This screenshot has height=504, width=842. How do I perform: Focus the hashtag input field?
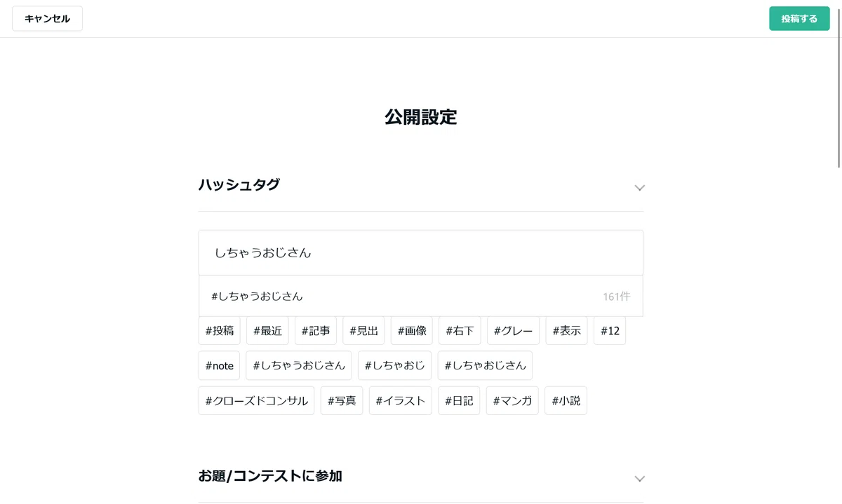pyautogui.click(x=421, y=253)
